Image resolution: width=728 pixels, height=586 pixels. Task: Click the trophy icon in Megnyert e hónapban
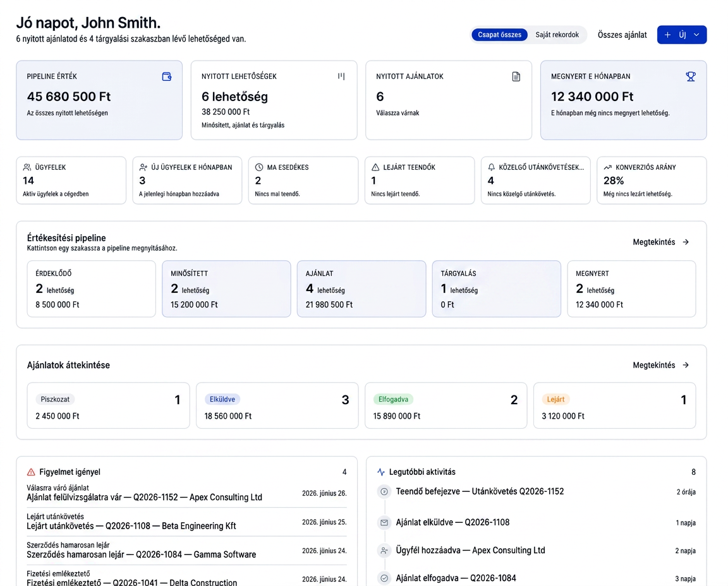[x=690, y=76]
